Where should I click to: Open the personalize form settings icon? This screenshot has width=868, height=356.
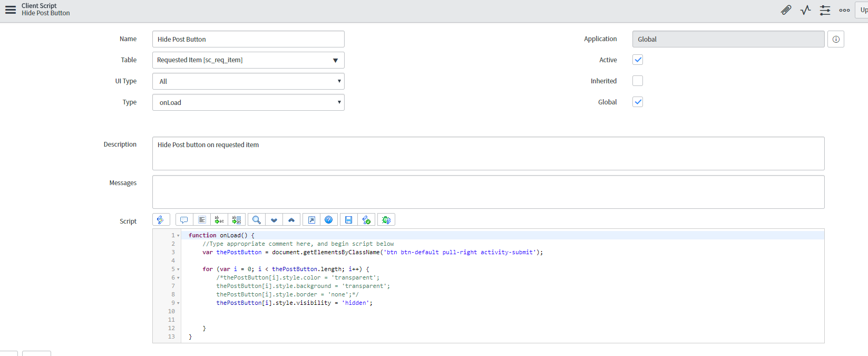click(825, 10)
